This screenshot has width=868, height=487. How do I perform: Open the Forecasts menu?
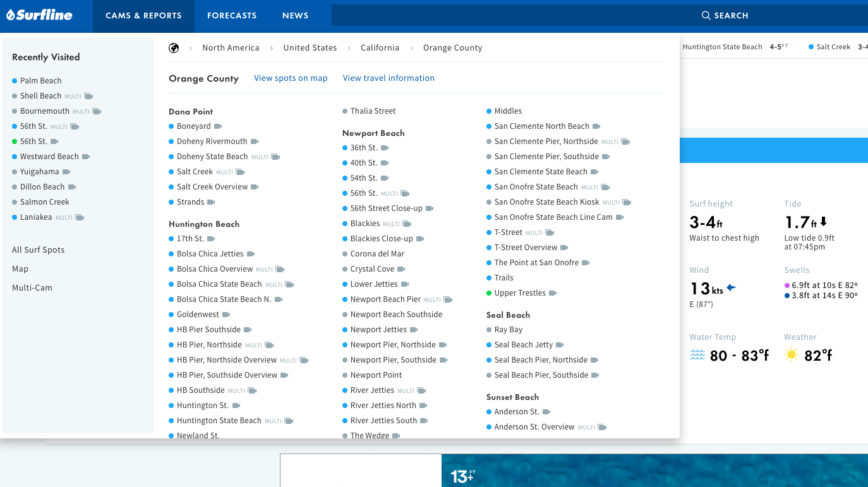pyautogui.click(x=232, y=16)
